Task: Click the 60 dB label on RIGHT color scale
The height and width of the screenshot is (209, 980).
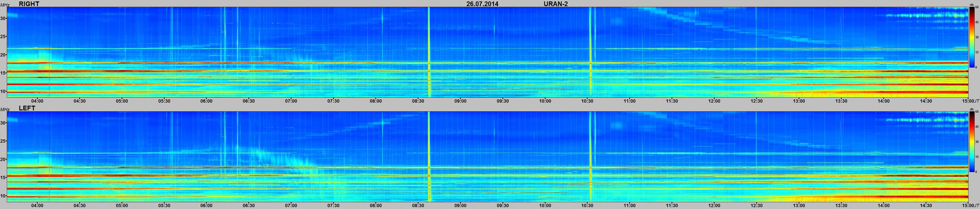Action: (976, 8)
